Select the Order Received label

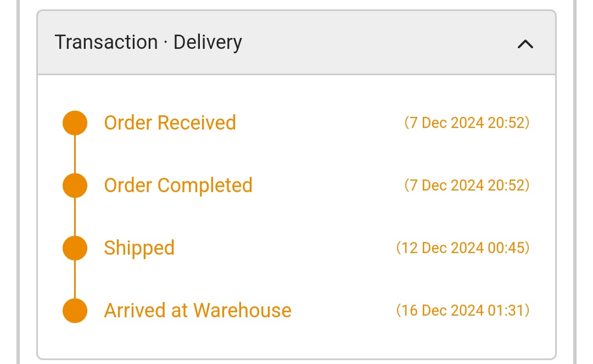[170, 122]
